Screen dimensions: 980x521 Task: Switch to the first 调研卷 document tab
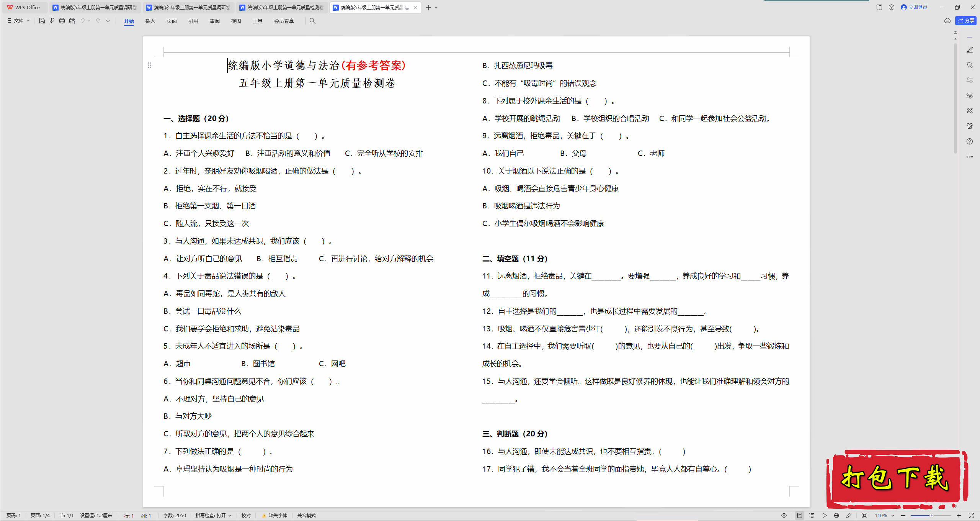pyautogui.click(x=95, y=7)
